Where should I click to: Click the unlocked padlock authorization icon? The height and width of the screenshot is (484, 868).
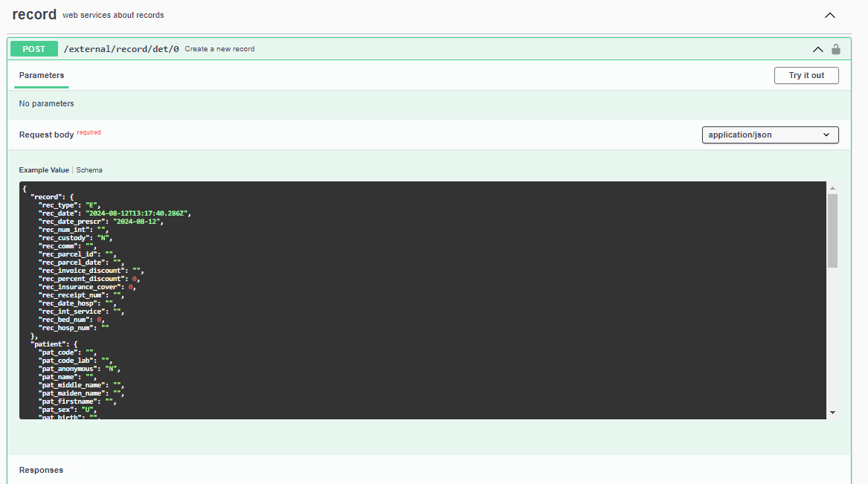(x=835, y=48)
